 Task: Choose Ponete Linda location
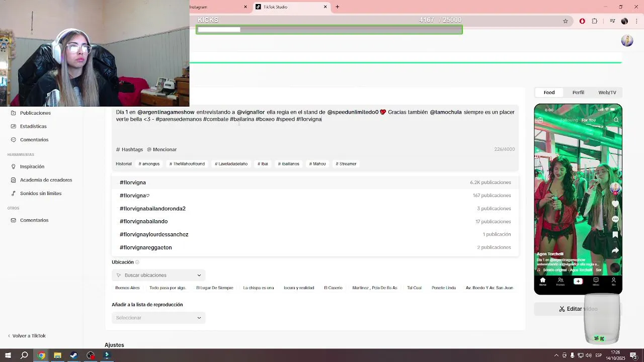click(444, 288)
